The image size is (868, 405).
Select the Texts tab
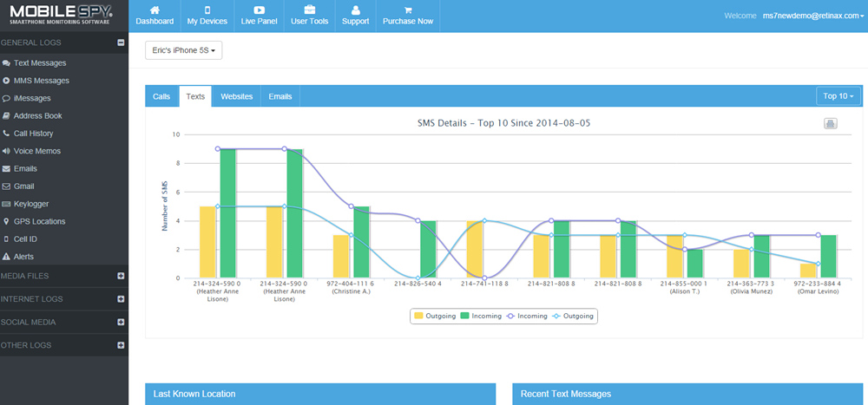pyautogui.click(x=195, y=96)
